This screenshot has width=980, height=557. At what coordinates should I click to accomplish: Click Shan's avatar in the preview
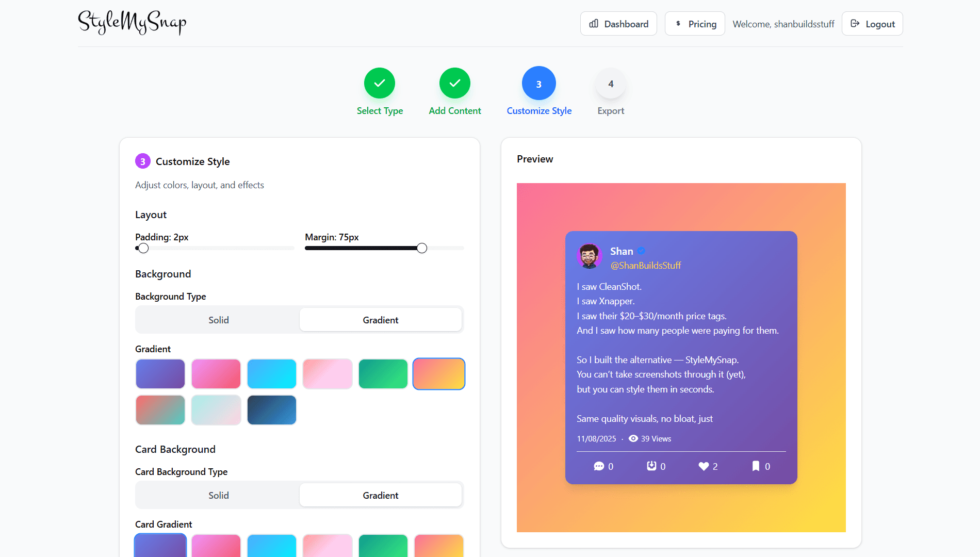click(x=589, y=256)
